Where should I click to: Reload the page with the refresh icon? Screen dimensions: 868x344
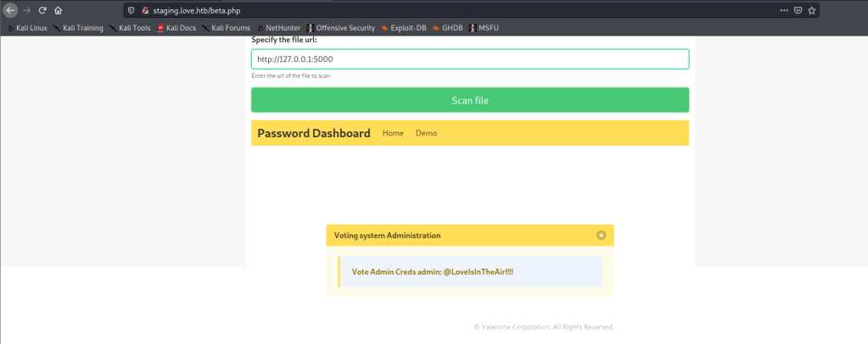point(42,11)
